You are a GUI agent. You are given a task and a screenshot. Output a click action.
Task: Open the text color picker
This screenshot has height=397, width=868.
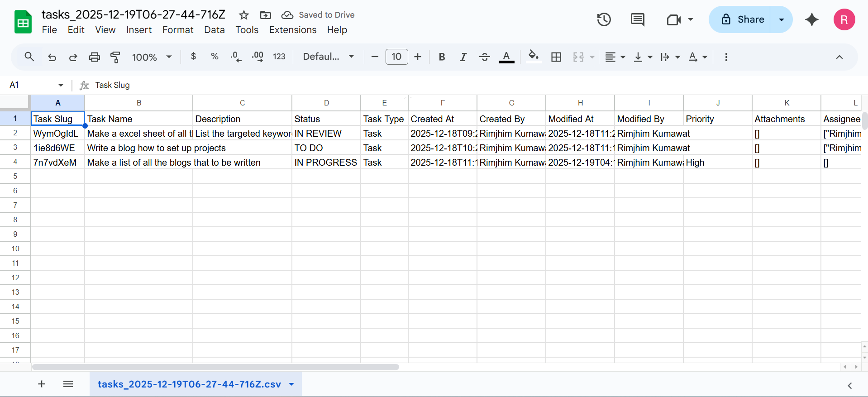(x=506, y=57)
